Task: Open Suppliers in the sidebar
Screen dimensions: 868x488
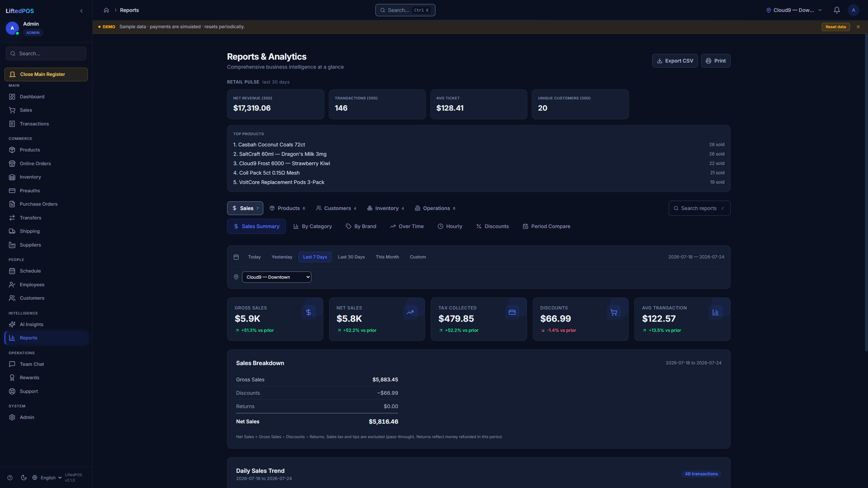Action: point(46,245)
